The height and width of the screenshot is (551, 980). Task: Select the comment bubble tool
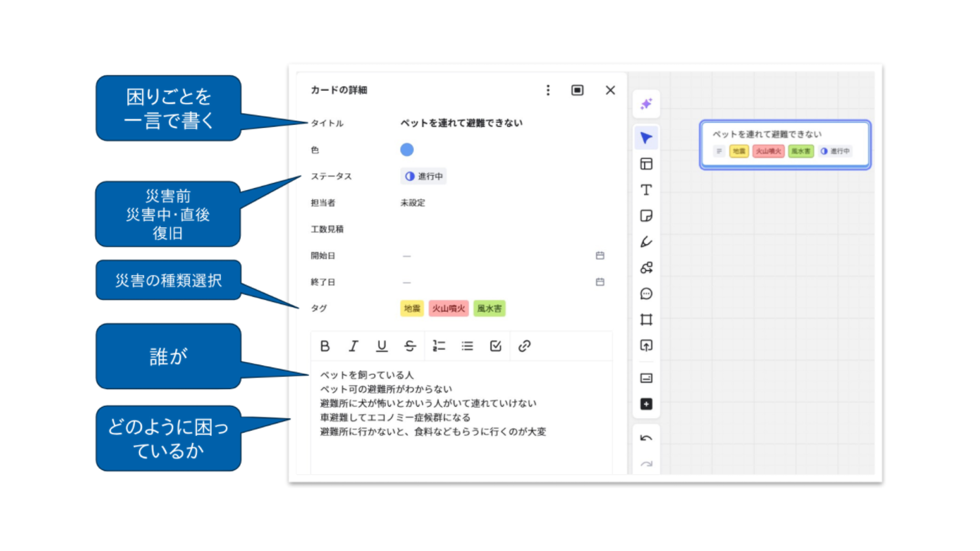[x=646, y=294]
